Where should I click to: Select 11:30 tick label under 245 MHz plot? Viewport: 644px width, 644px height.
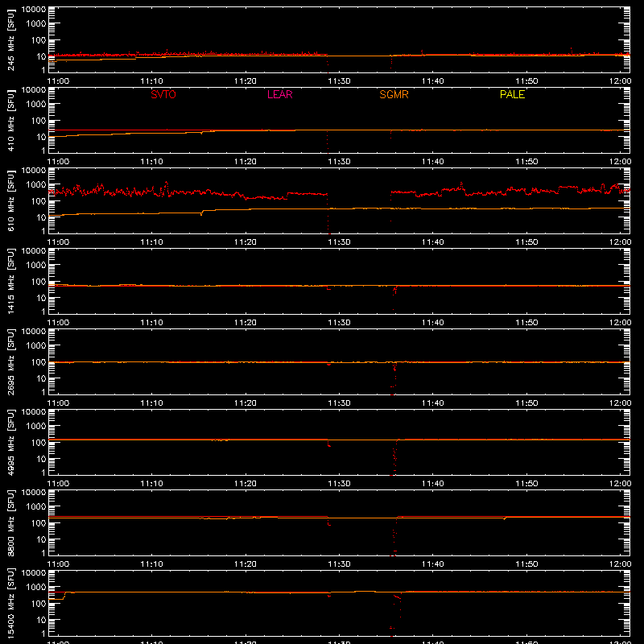pyautogui.click(x=339, y=81)
